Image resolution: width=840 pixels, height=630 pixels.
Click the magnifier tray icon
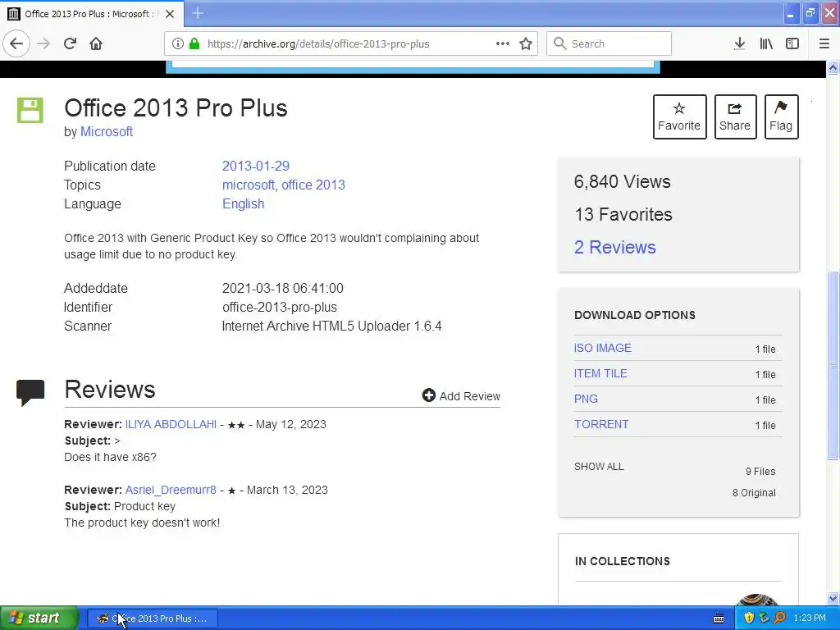coord(779,619)
